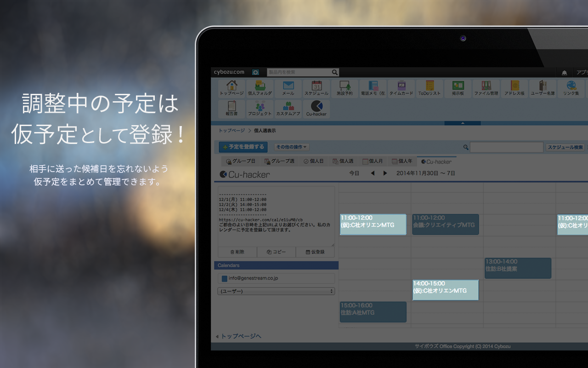Focus the schedule search input field
Screen dimensions: 588x368
pyautogui.click(x=506, y=147)
